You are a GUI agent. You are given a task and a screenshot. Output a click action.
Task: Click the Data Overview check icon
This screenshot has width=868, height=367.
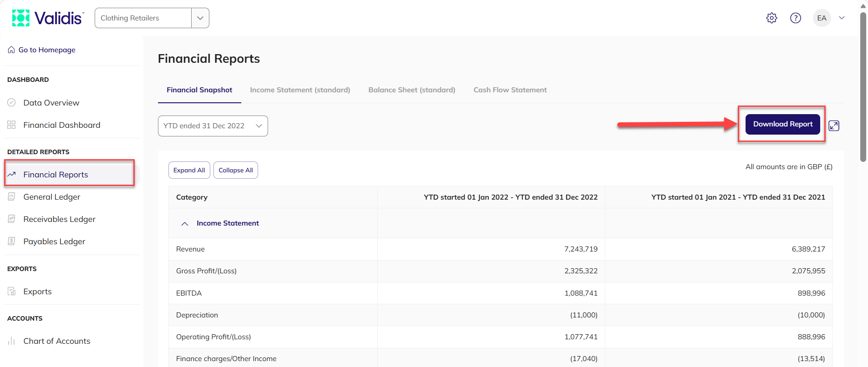click(11, 103)
